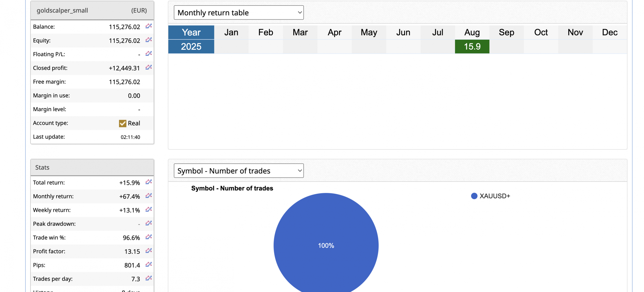Click Trades per day chart icon
This screenshot has width=644, height=292.
[148, 278]
